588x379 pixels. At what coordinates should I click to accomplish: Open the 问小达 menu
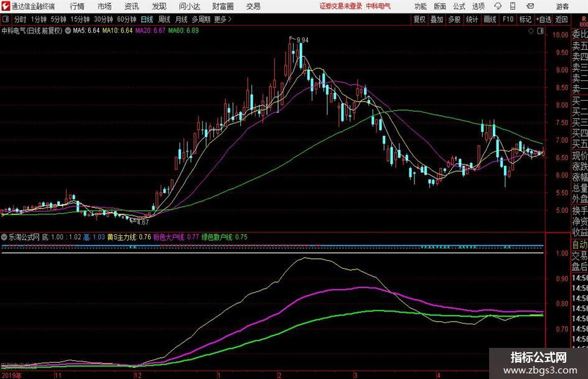click(x=189, y=6)
